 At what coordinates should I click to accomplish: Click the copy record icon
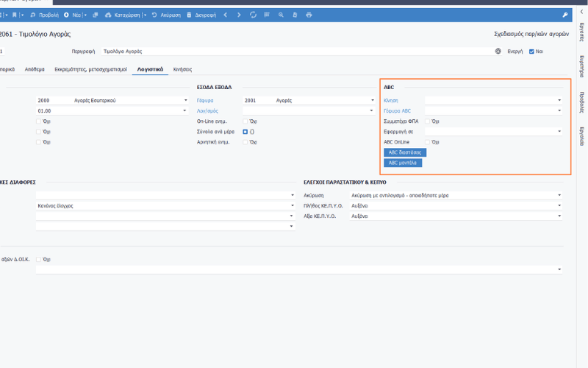[96, 15]
